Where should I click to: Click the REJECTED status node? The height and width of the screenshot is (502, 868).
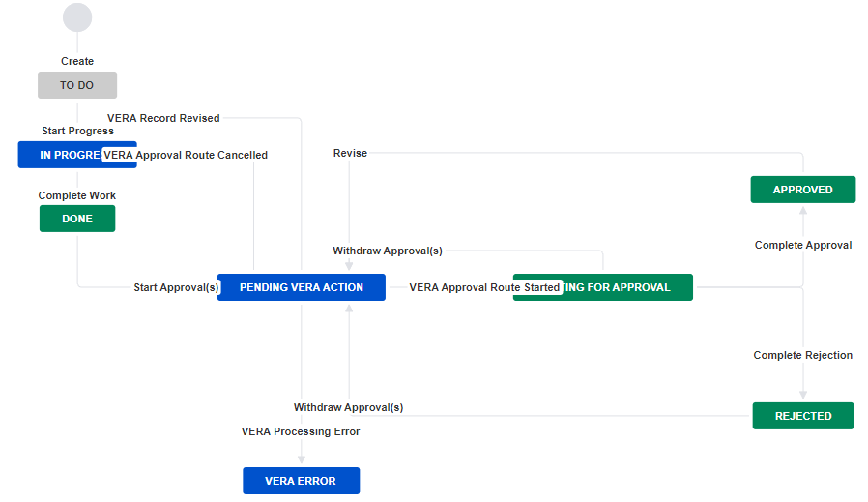click(x=803, y=416)
